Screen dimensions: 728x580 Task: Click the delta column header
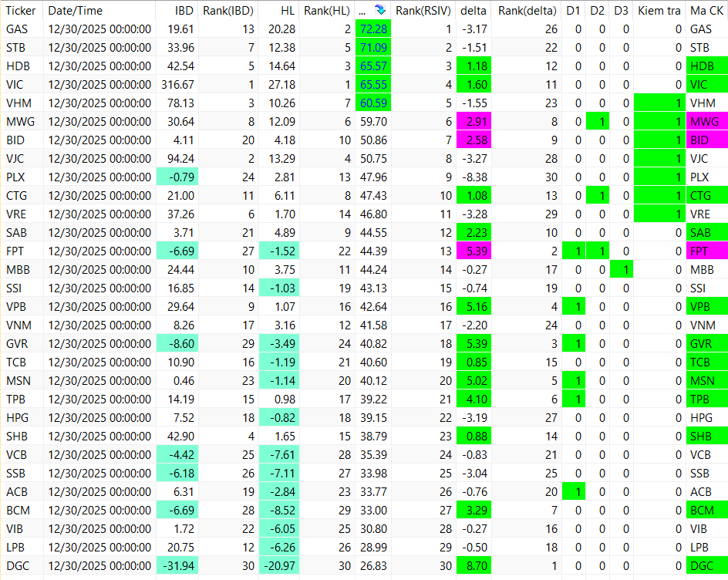point(474,10)
